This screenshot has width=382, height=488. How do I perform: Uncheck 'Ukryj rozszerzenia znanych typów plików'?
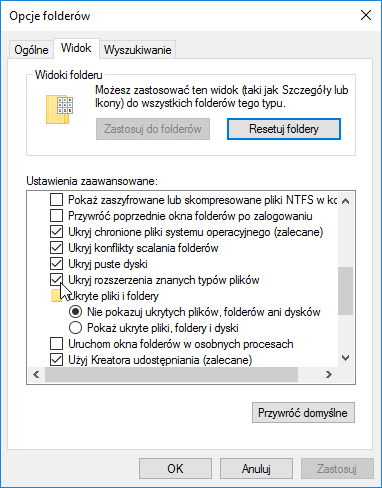(56, 280)
